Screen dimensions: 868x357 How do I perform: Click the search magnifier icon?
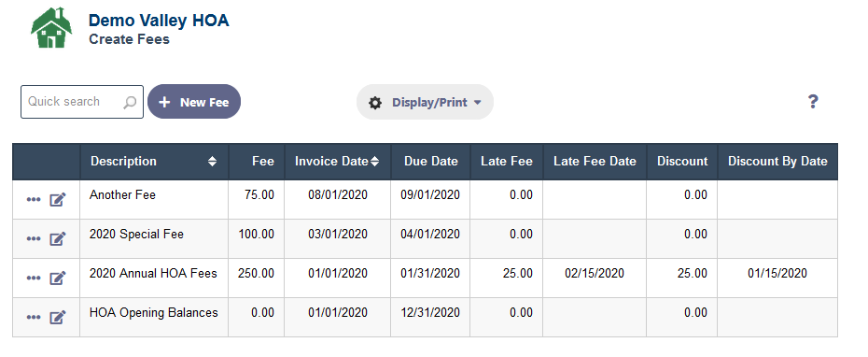130,102
